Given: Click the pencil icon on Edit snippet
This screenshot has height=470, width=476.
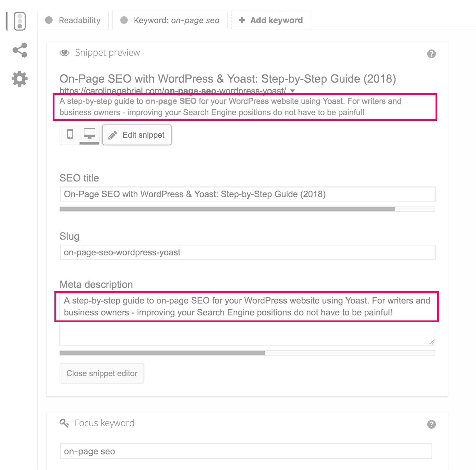Looking at the screenshot, I should pyautogui.click(x=112, y=135).
